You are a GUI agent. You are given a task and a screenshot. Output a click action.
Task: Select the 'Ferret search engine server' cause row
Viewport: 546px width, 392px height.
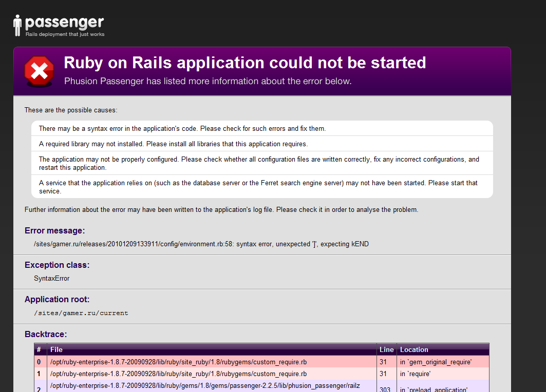coord(262,187)
